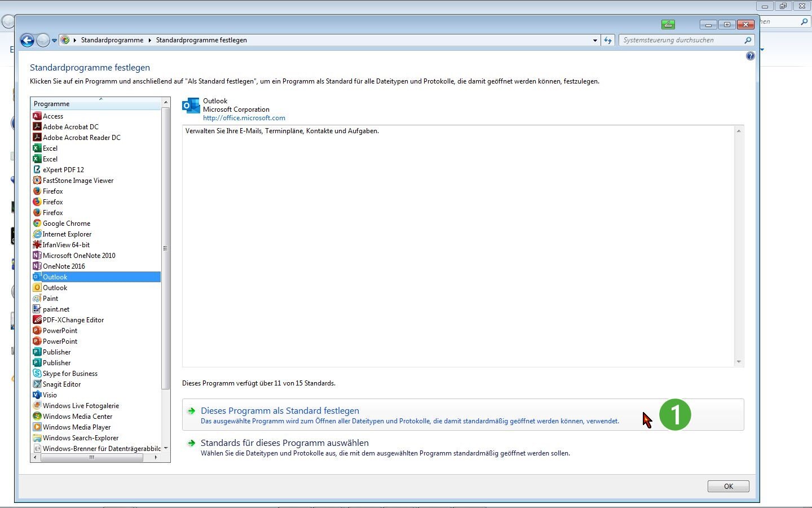Select Windows-Brenner für Datenträgerabbilder entry
Screen dimensions: 812x508
pos(96,449)
